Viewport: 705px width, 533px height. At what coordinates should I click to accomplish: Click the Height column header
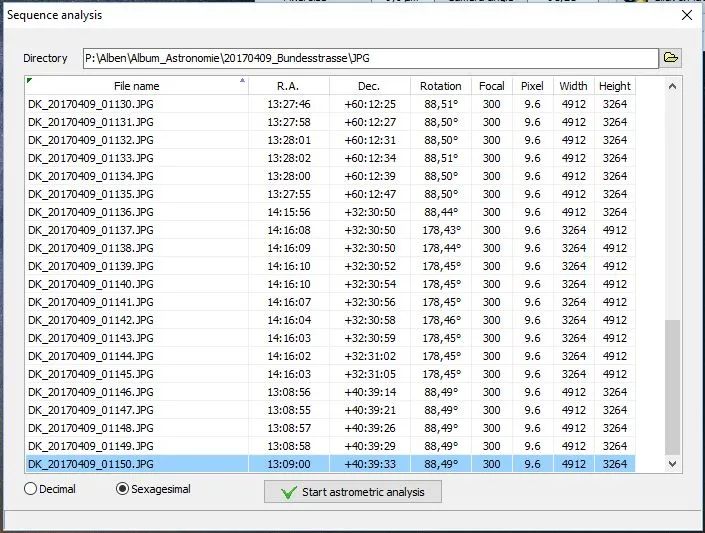coord(615,86)
